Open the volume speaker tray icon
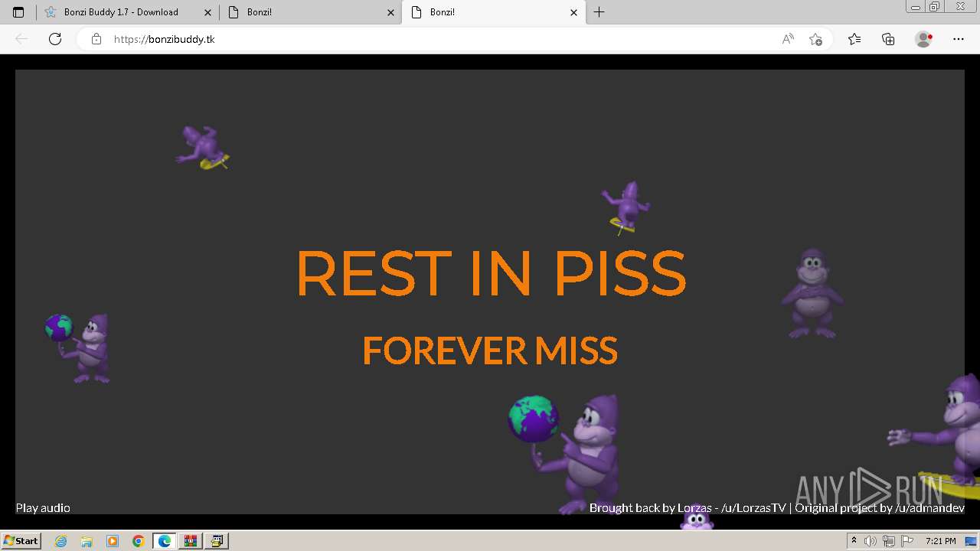Image resolution: width=980 pixels, height=551 pixels. point(871,541)
